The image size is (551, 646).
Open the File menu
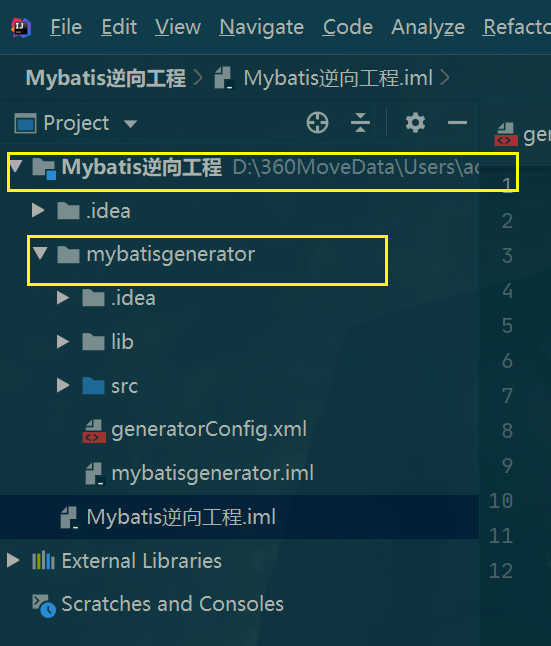point(66,28)
